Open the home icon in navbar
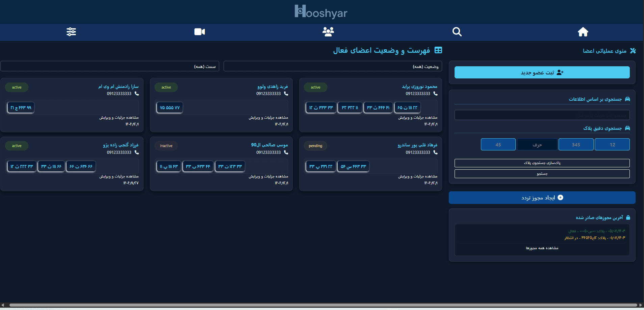 point(583,32)
